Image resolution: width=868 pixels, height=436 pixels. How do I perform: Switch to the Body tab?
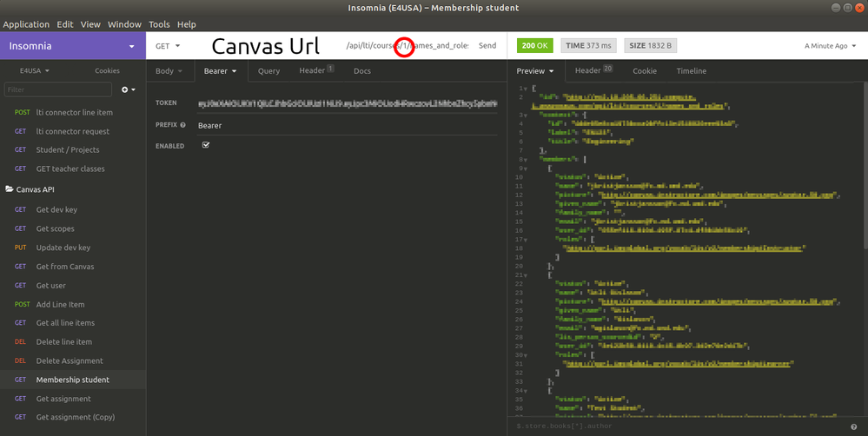click(x=169, y=71)
